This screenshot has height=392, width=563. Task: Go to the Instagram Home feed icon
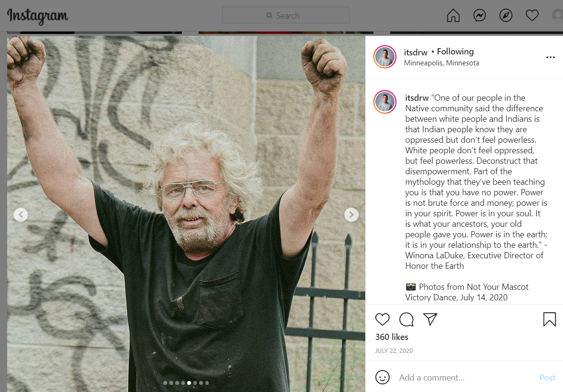point(453,15)
